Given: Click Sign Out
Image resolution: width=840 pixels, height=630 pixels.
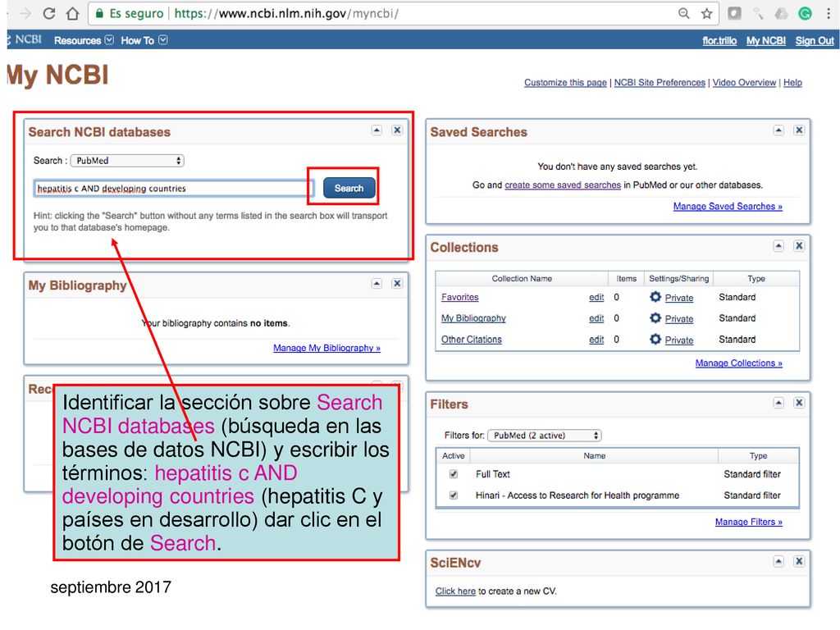Looking at the screenshot, I should point(815,41).
